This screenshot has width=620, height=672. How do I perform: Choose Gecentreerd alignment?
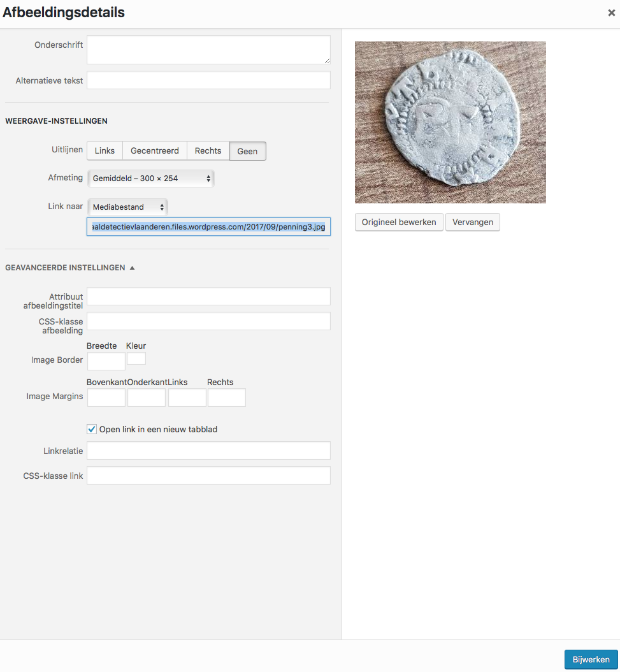(x=155, y=151)
